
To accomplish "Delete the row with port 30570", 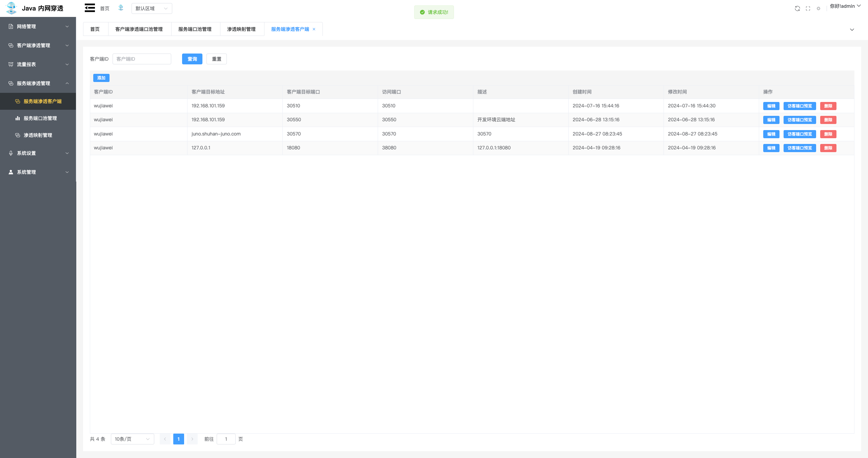I will pyautogui.click(x=828, y=134).
